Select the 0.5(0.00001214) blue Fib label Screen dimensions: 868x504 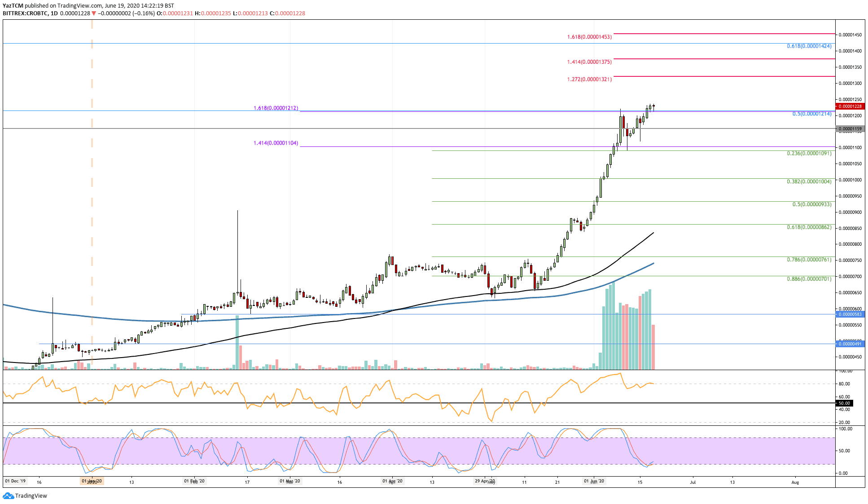[812, 114]
